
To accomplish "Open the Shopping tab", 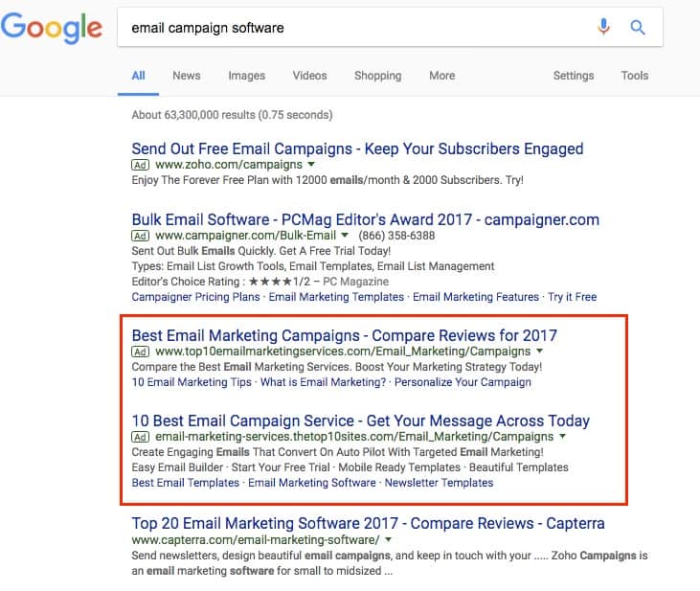I will click(377, 76).
